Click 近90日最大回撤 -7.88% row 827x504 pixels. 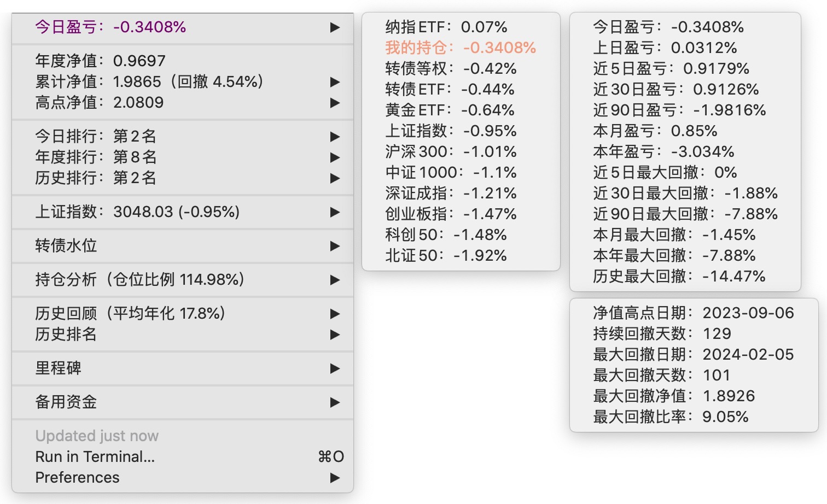click(685, 214)
